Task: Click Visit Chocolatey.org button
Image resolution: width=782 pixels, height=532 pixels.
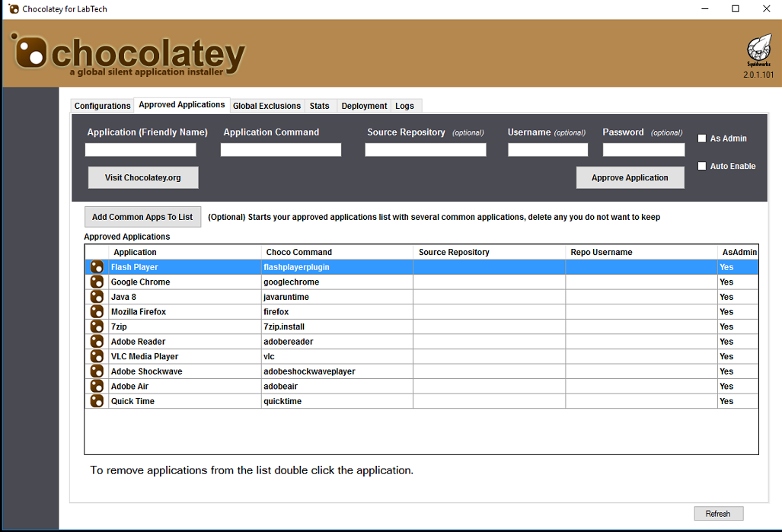Action: pyautogui.click(x=143, y=177)
